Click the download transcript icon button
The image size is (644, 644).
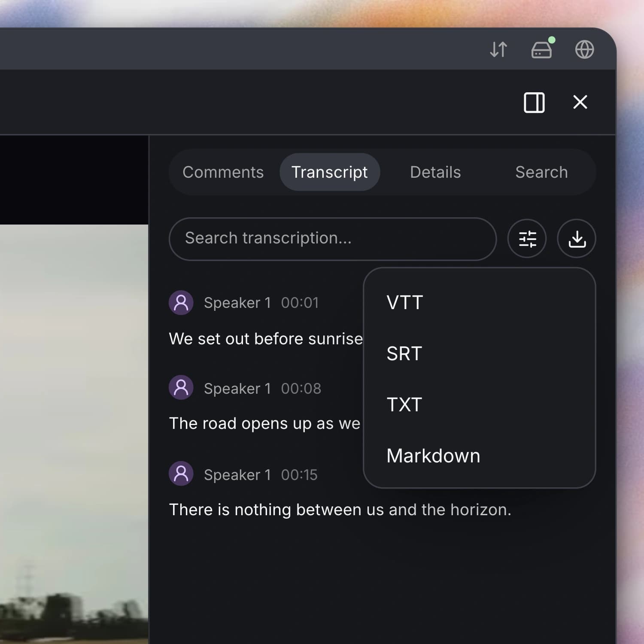(x=577, y=239)
